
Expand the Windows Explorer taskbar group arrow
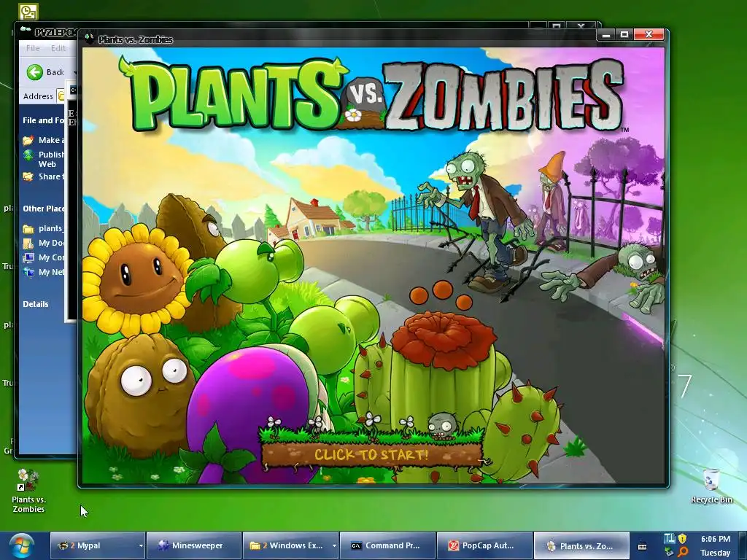334,545
